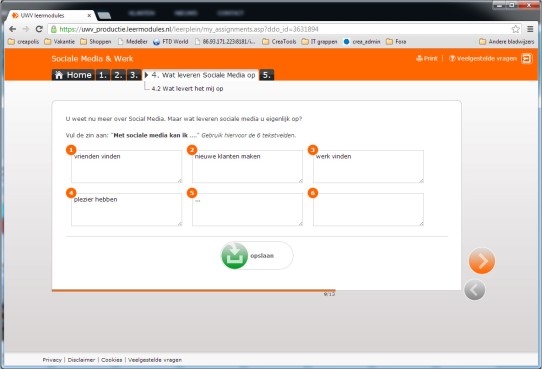Go to the Home tab
Image resolution: width=542 pixels, height=369 pixels.
click(x=73, y=75)
